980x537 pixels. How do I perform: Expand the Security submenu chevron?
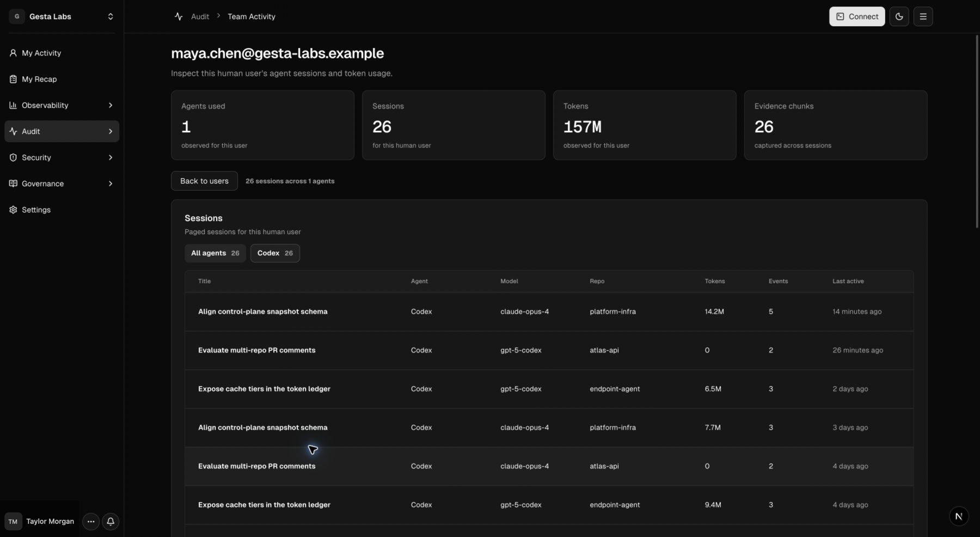[x=111, y=157]
